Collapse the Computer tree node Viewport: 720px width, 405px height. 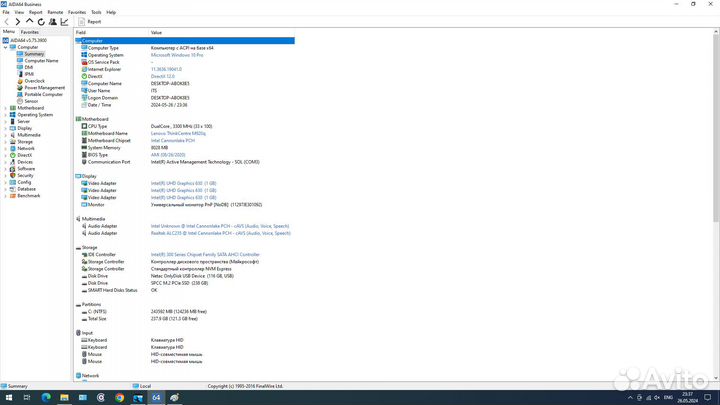tap(6, 47)
